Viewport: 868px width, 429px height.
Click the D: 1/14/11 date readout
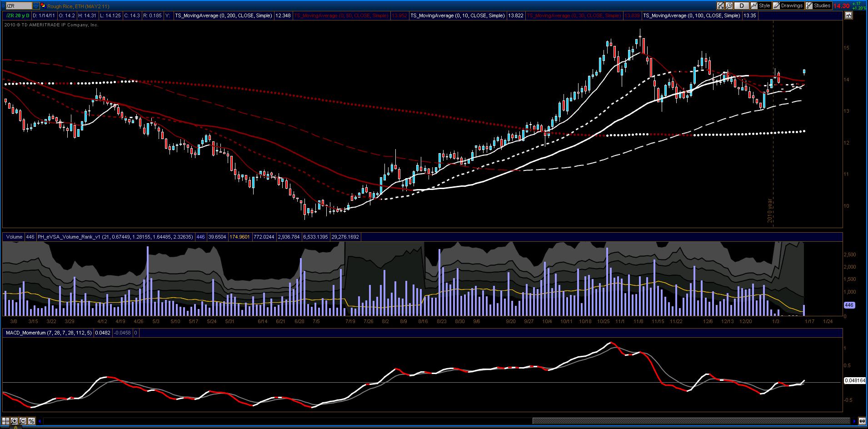click(43, 15)
